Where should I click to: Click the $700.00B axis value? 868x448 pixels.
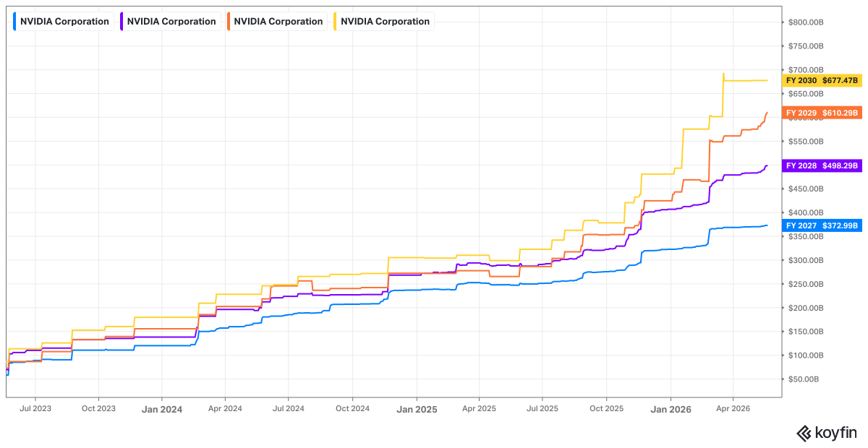pos(805,69)
